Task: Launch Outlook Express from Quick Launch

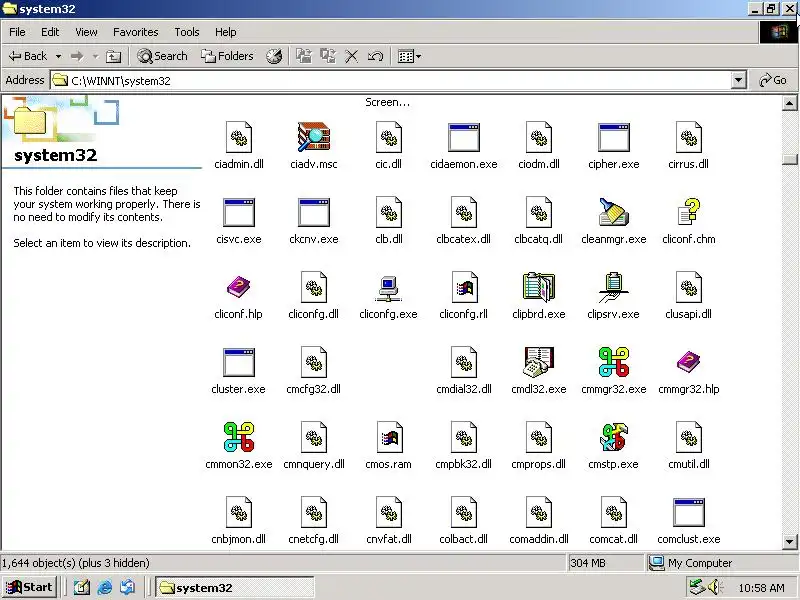Action: tap(127, 588)
